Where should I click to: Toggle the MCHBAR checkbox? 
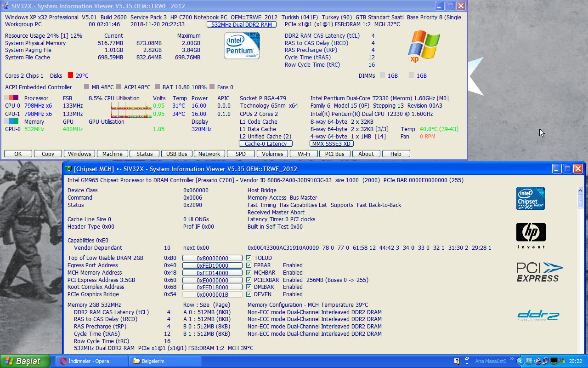249,273
